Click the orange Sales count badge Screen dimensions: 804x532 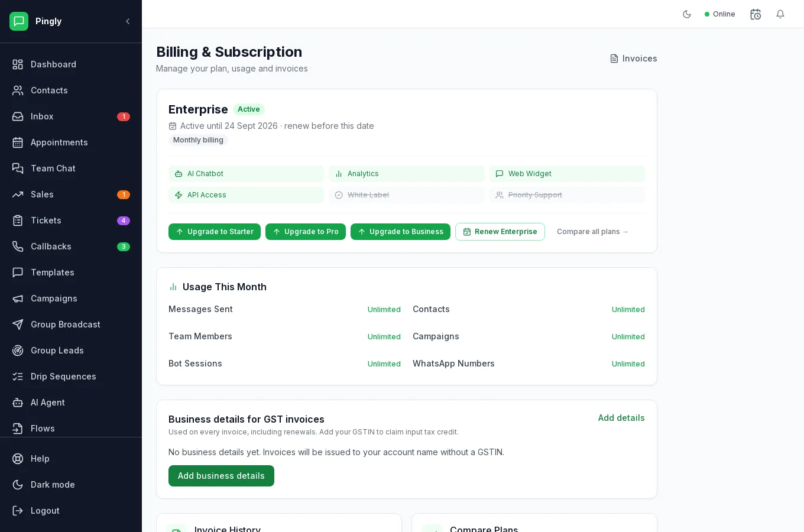click(x=124, y=194)
